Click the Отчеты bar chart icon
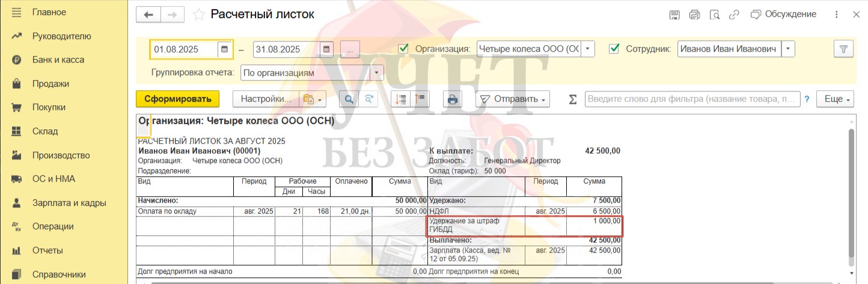Screen dimensions: 868x284 pyautogui.click(x=17, y=250)
